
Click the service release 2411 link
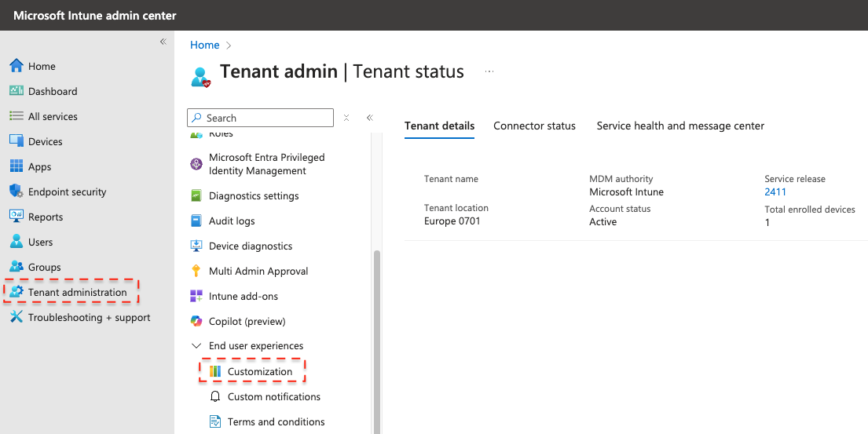pyautogui.click(x=775, y=191)
